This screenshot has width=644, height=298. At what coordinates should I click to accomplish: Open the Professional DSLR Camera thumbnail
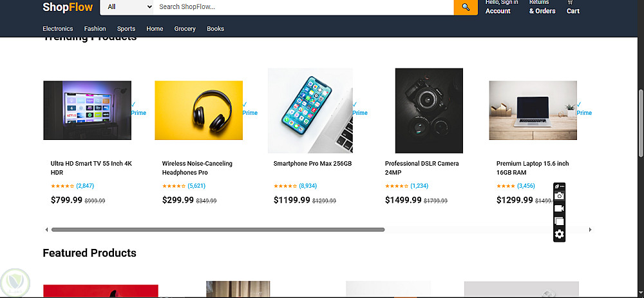point(428,110)
